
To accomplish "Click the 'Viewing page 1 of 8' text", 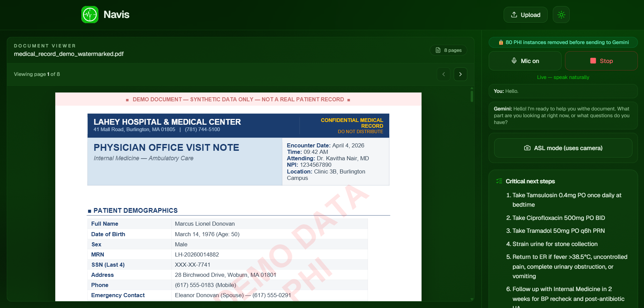I will pos(37,74).
